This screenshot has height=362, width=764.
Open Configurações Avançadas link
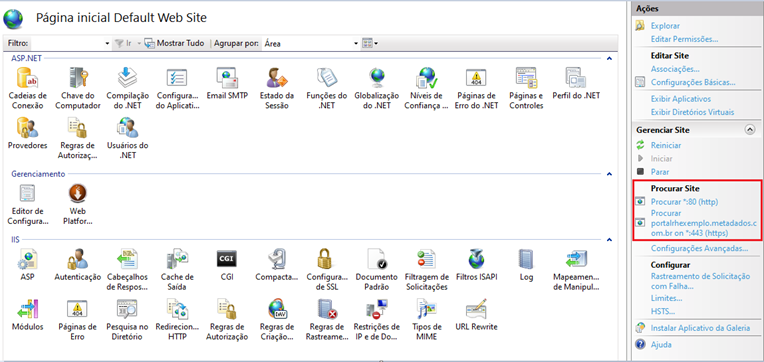(699, 248)
